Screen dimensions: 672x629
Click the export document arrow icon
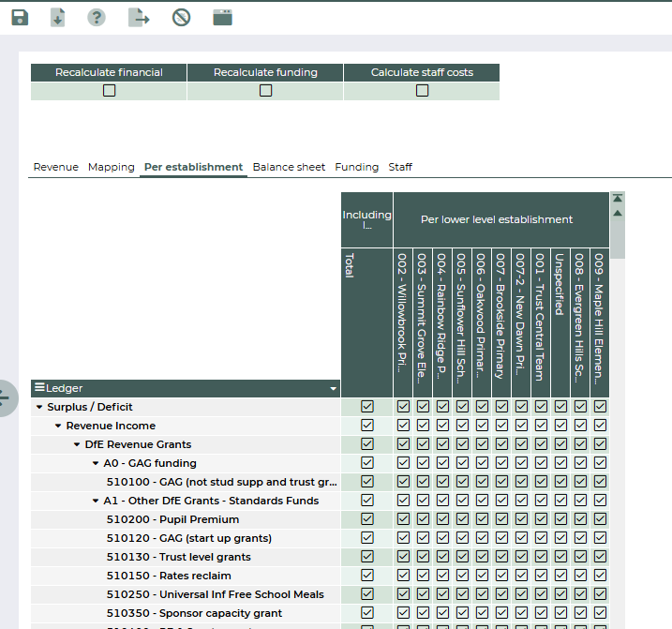click(x=139, y=18)
